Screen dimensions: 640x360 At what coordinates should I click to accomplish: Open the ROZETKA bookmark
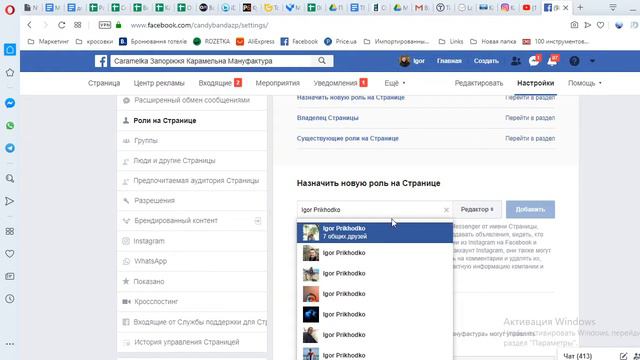coord(211,41)
